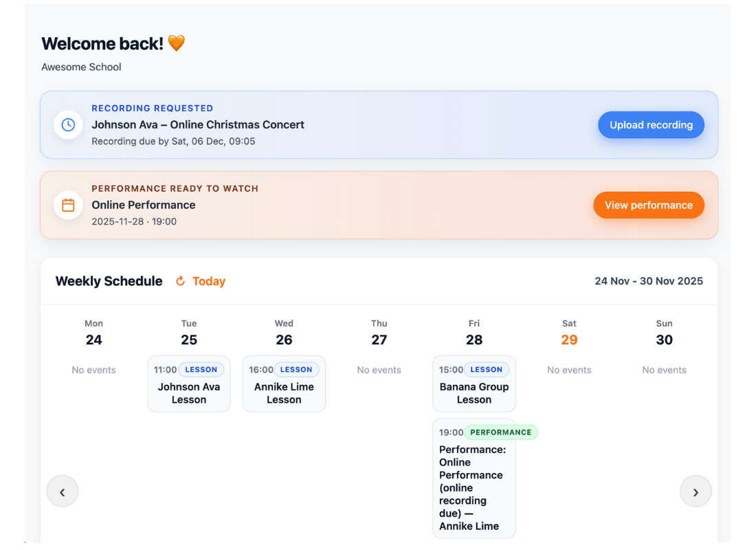
Task: Open the Johnson Ava Lesson on Tuesday
Action: [189, 393]
